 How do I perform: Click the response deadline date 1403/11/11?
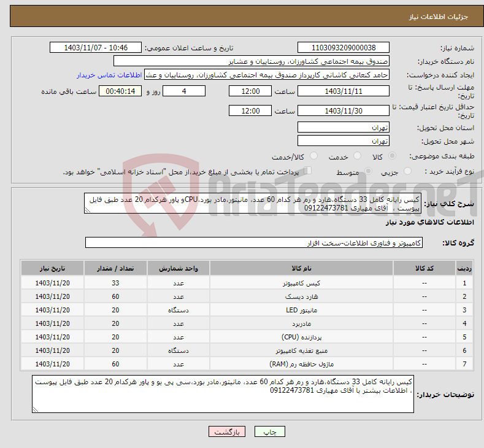344,91
